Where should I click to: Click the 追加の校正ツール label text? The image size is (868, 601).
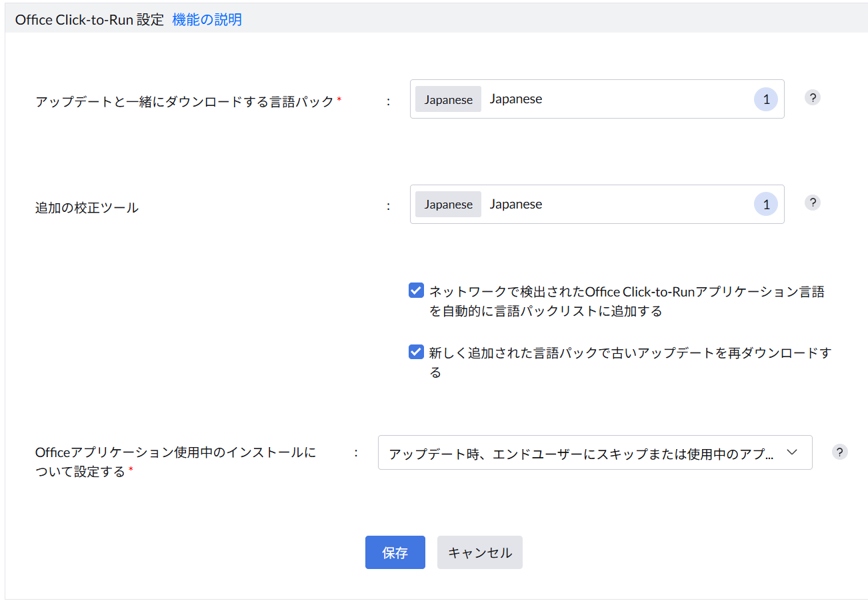click(87, 207)
